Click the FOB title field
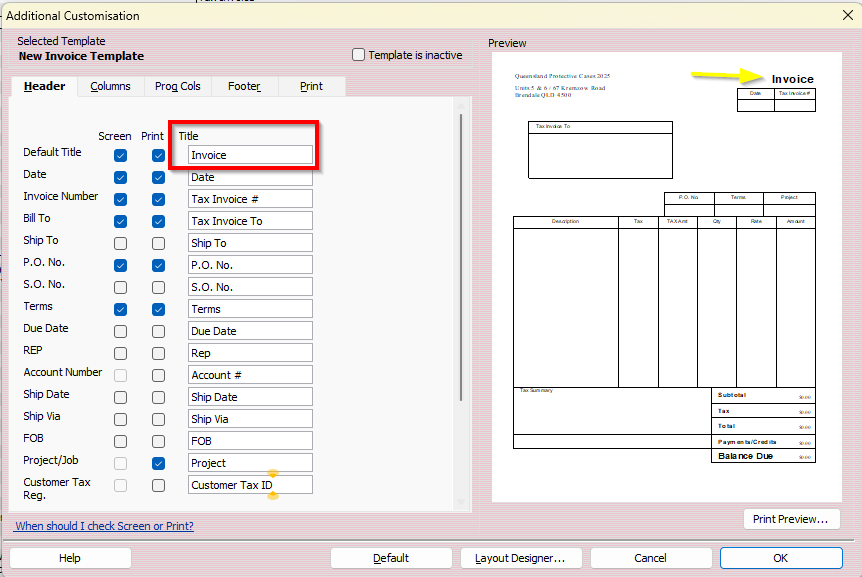The image size is (862, 577). pos(250,441)
